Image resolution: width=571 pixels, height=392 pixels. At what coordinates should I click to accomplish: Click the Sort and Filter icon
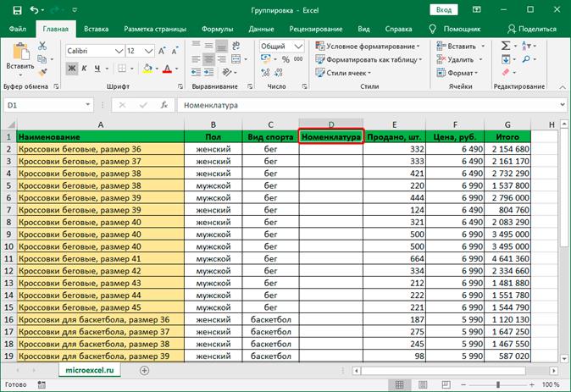pyautogui.click(x=526, y=46)
